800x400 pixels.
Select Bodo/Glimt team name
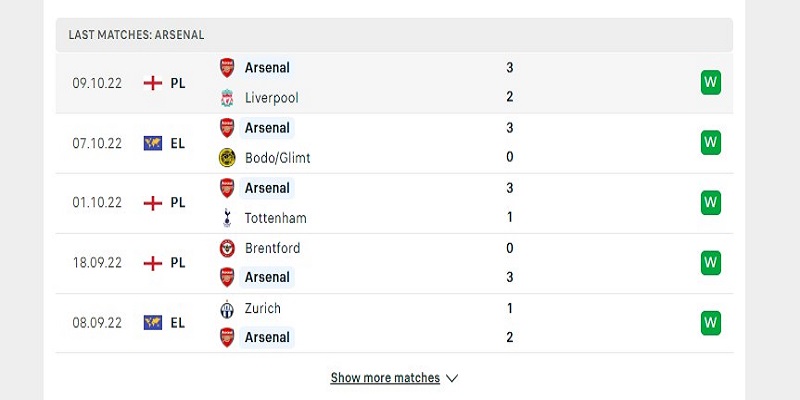[278, 158]
